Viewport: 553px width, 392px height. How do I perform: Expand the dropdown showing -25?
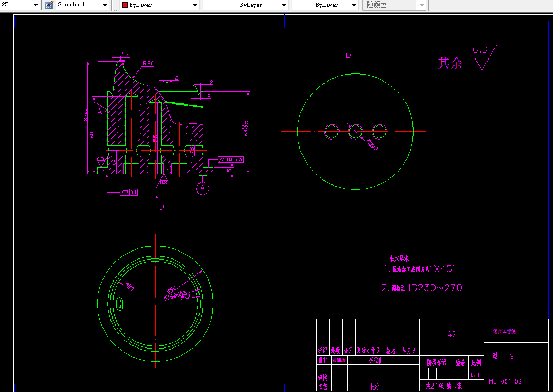[35, 5]
